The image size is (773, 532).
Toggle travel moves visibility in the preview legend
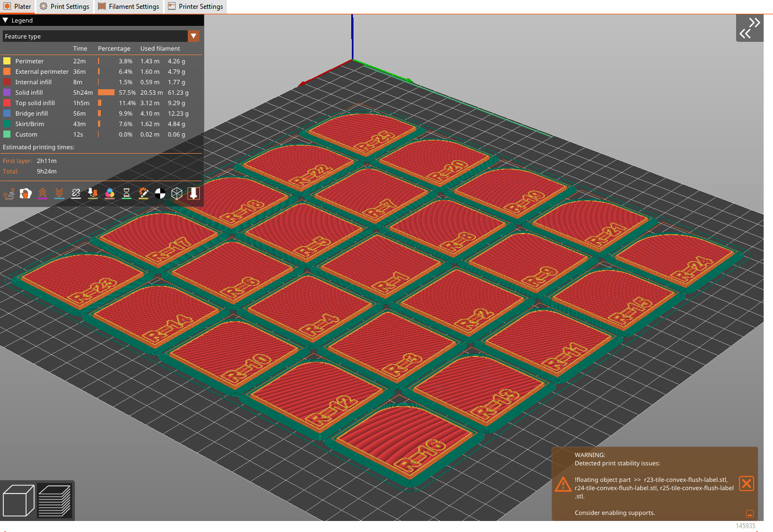coord(9,194)
